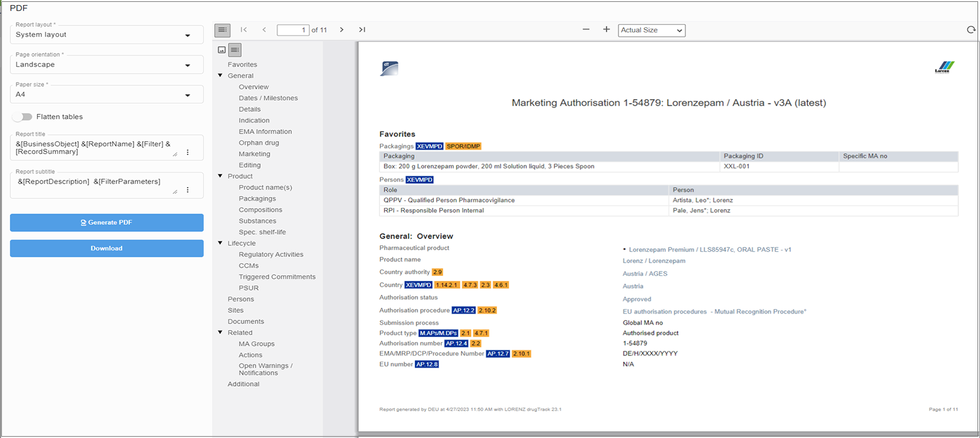This screenshot has width=980, height=438.
Task: Select Overview outline item
Action: click(254, 87)
